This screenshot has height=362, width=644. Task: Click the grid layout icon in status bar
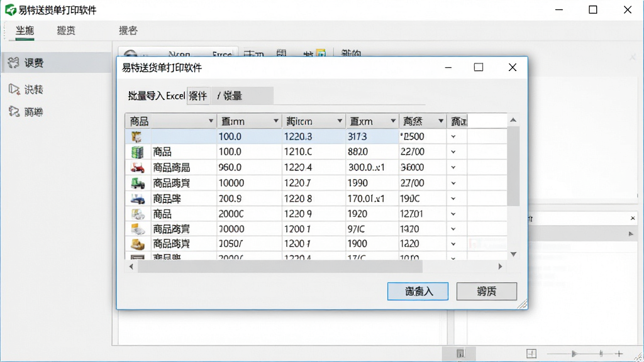click(531, 353)
